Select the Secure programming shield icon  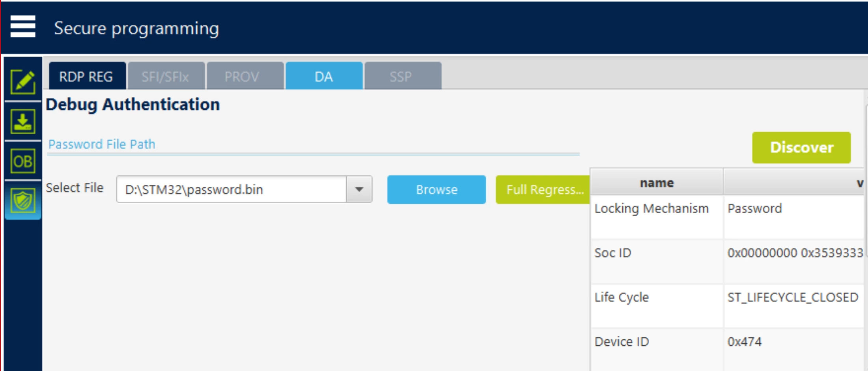(23, 200)
